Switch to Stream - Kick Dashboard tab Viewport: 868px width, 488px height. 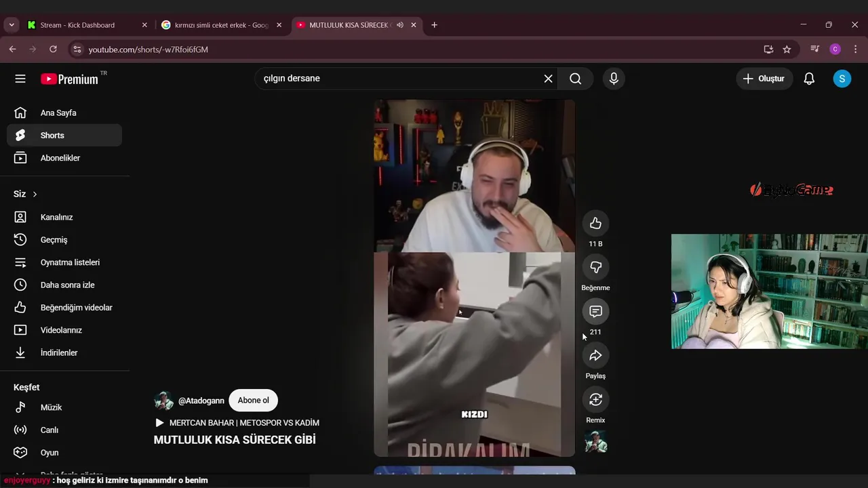[x=88, y=25]
